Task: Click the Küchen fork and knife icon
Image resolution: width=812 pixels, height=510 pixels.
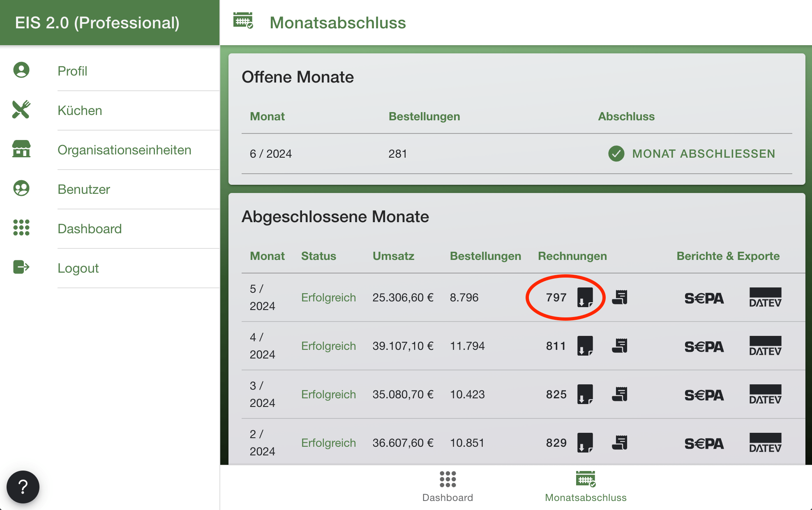Action: pos(21,110)
